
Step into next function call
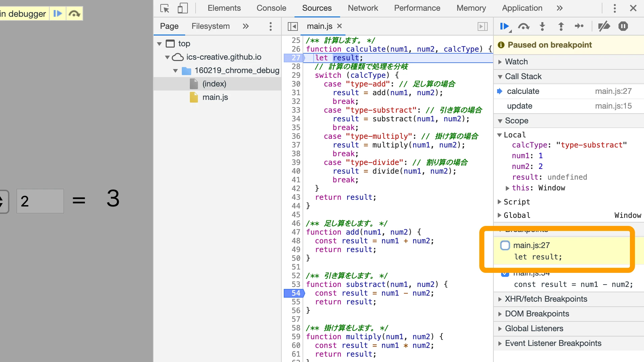point(542,26)
